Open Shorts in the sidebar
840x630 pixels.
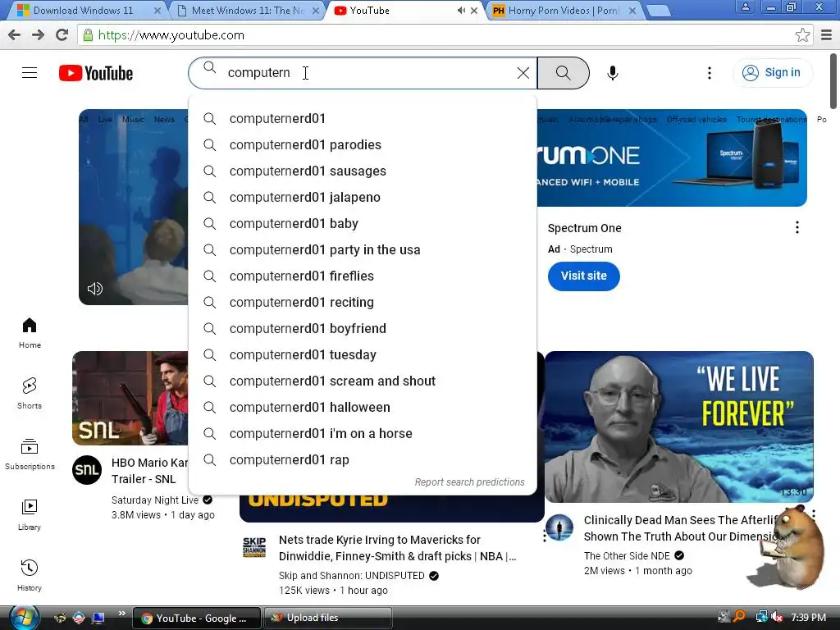(x=30, y=394)
